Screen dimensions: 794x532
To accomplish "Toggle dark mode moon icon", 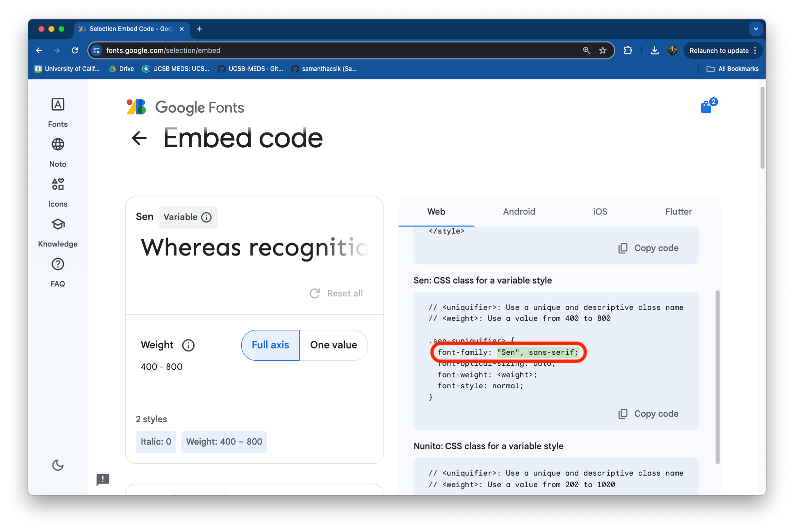I will (58, 465).
